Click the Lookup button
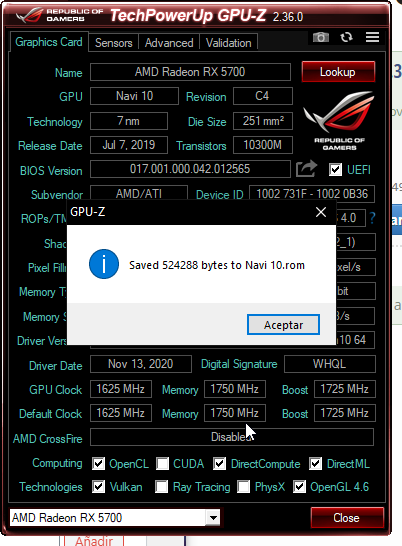This screenshot has width=402, height=546. (338, 72)
